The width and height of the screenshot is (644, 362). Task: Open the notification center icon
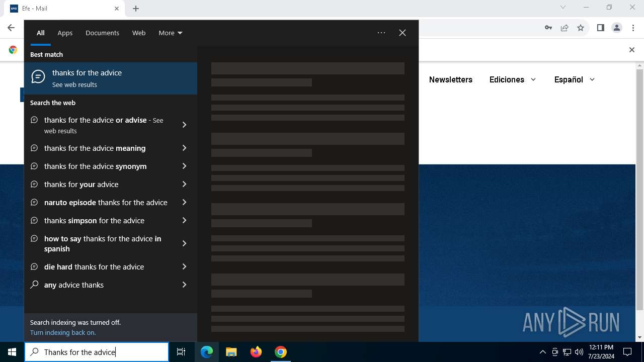[x=627, y=352]
